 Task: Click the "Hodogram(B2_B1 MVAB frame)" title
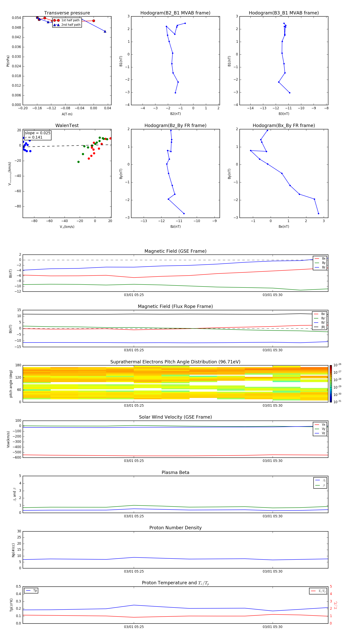175,13
